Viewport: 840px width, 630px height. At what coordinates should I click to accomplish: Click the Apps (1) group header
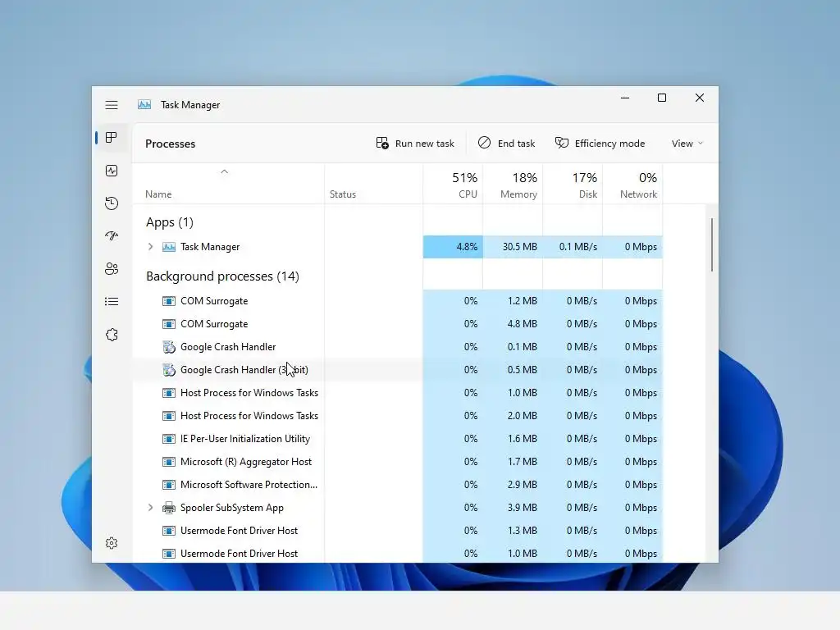tap(170, 222)
